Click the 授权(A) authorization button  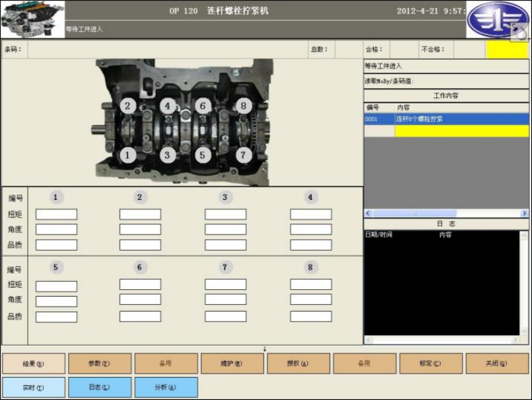coord(298,364)
